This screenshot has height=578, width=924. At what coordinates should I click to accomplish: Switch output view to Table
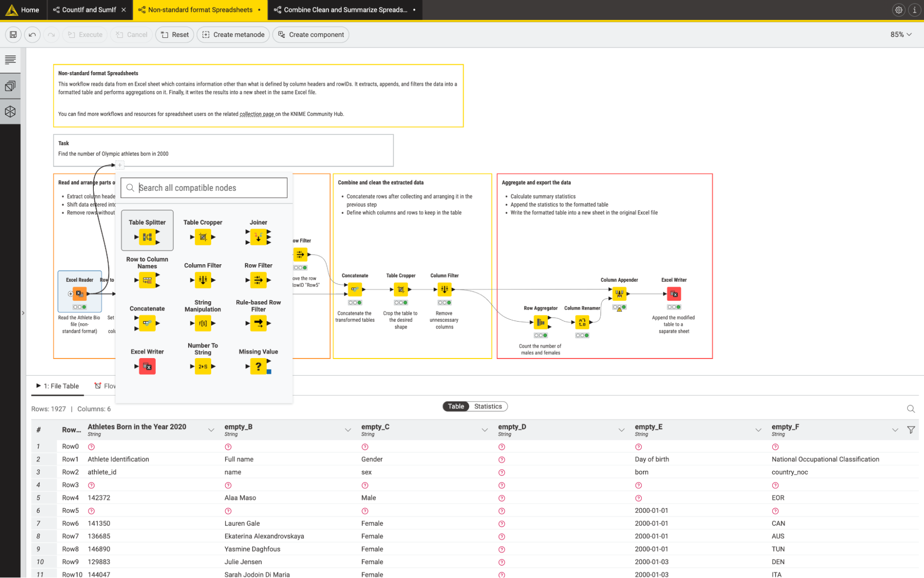456,406
